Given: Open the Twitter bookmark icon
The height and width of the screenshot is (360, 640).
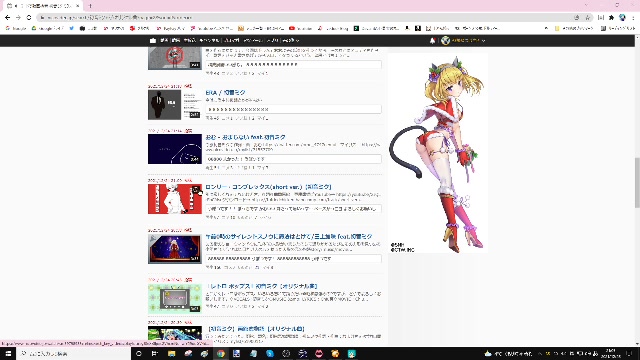Looking at the screenshot, I should coord(71,29).
